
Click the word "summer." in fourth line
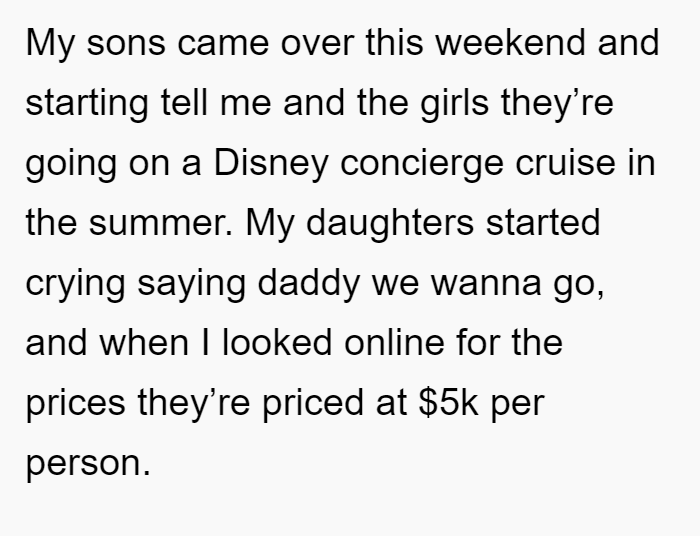click(161, 223)
